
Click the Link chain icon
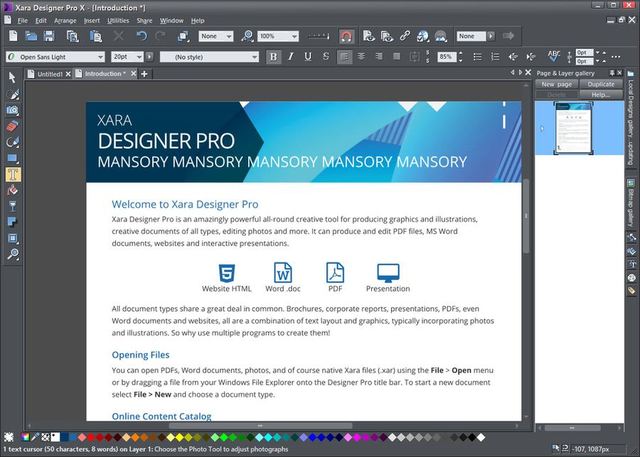coord(404,36)
